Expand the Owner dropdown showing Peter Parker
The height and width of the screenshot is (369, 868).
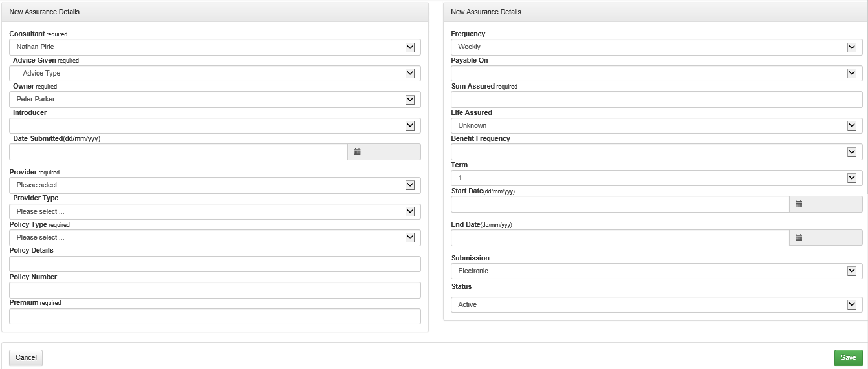(x=215, y=100)
